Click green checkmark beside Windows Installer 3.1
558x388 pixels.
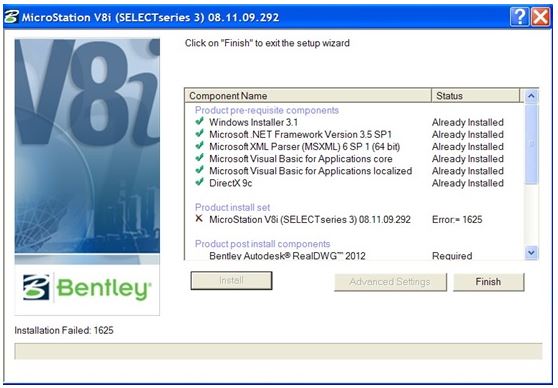click(199, 121)
